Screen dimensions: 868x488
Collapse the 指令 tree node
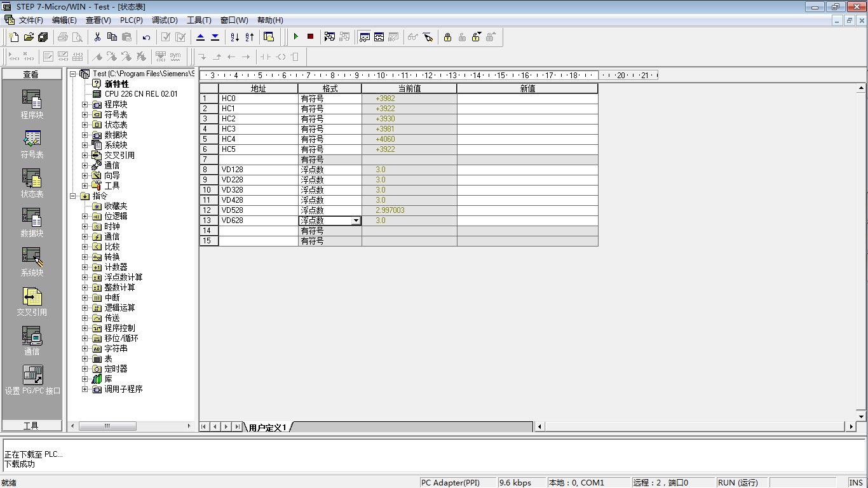click(72, 196)
